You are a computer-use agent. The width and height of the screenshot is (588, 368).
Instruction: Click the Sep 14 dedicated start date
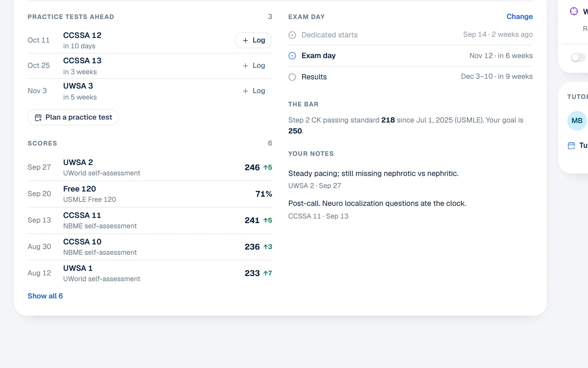click(x=475, y=34)
